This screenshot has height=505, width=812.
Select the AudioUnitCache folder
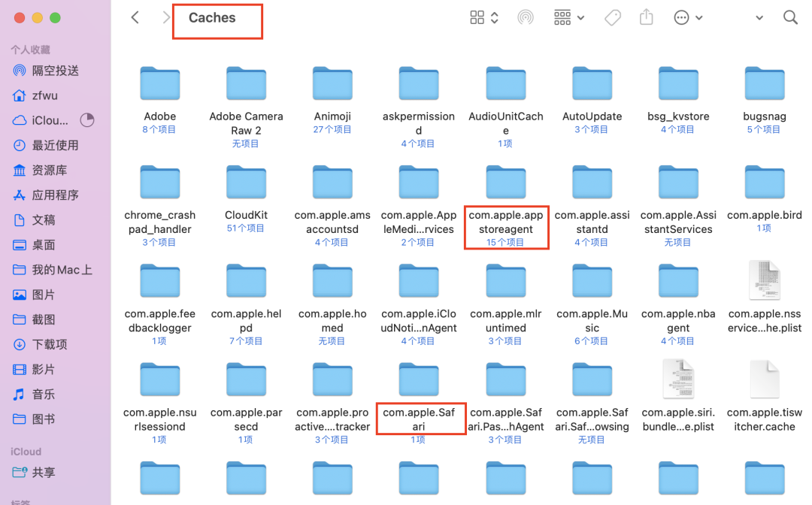[506, 83]
